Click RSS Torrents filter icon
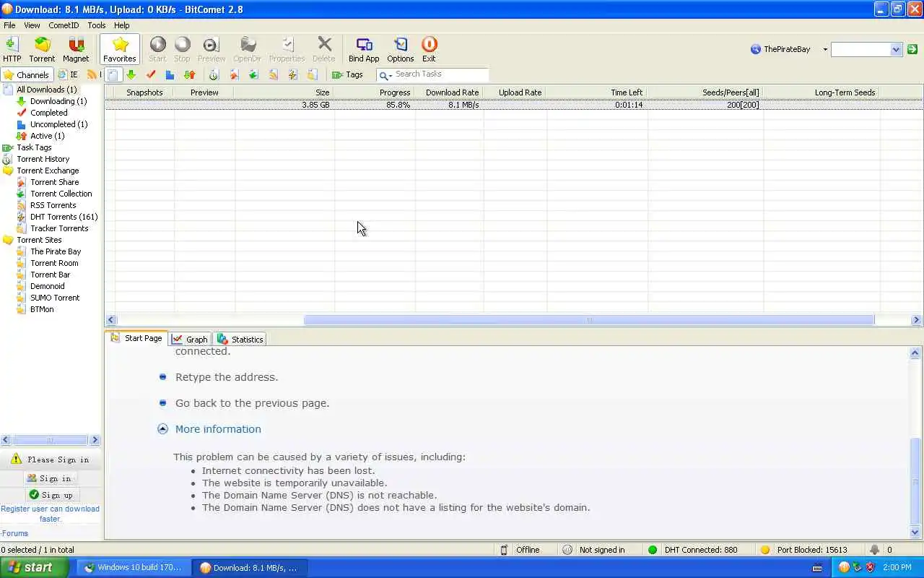 tap(274, 74)
